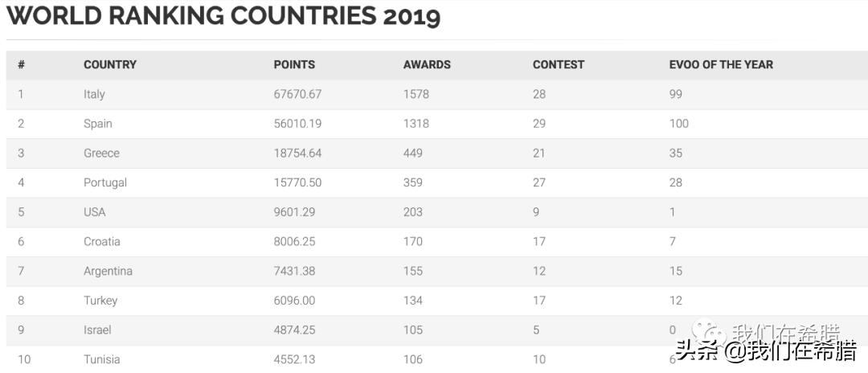
Task: Click the CONTEST column header
Action: [x=559, y=64]
